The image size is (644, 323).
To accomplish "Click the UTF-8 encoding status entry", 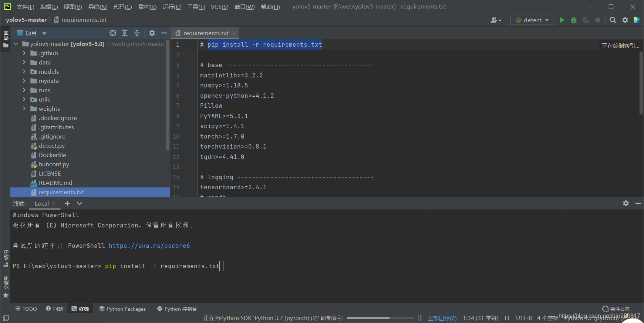I will [524, 318].
